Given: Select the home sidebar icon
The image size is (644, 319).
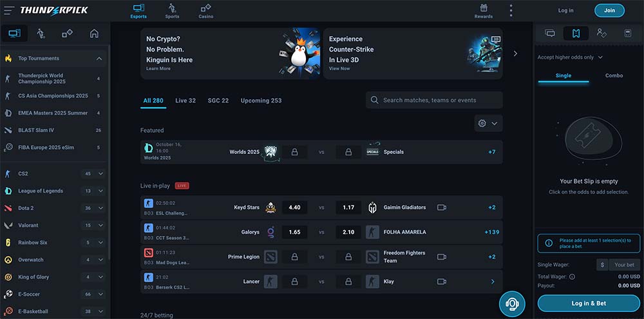Looking at the screenshot, I should [x=94, y=34].
